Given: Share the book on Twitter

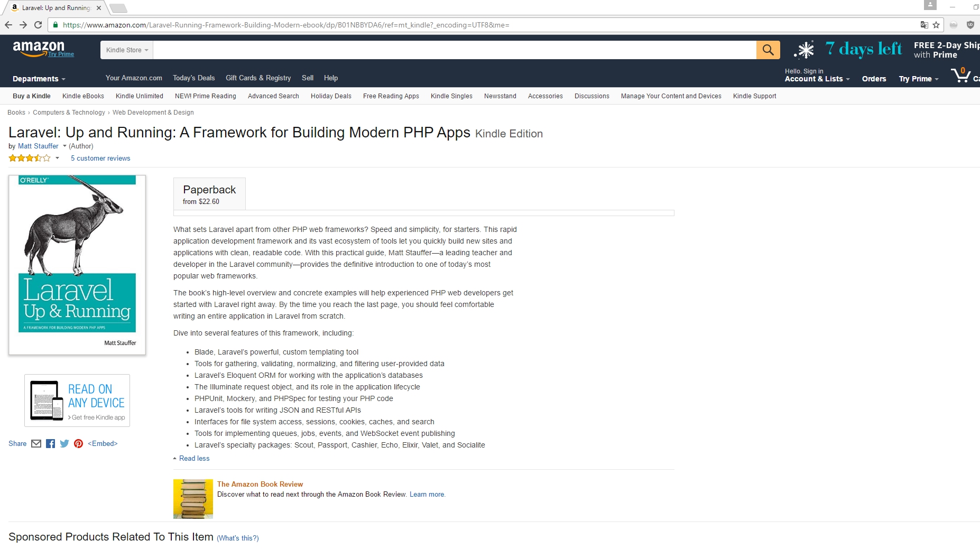Looking at the screenshot, I should [64, 444].
